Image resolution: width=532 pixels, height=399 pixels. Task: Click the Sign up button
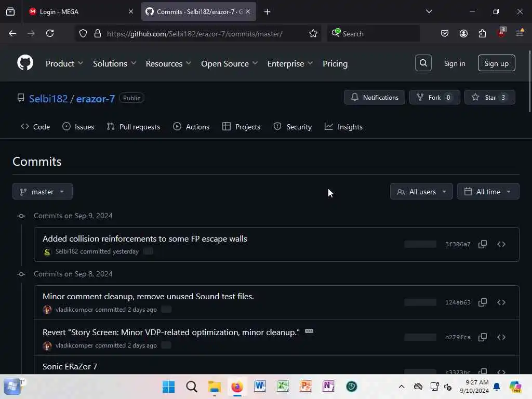pos(496,63)
